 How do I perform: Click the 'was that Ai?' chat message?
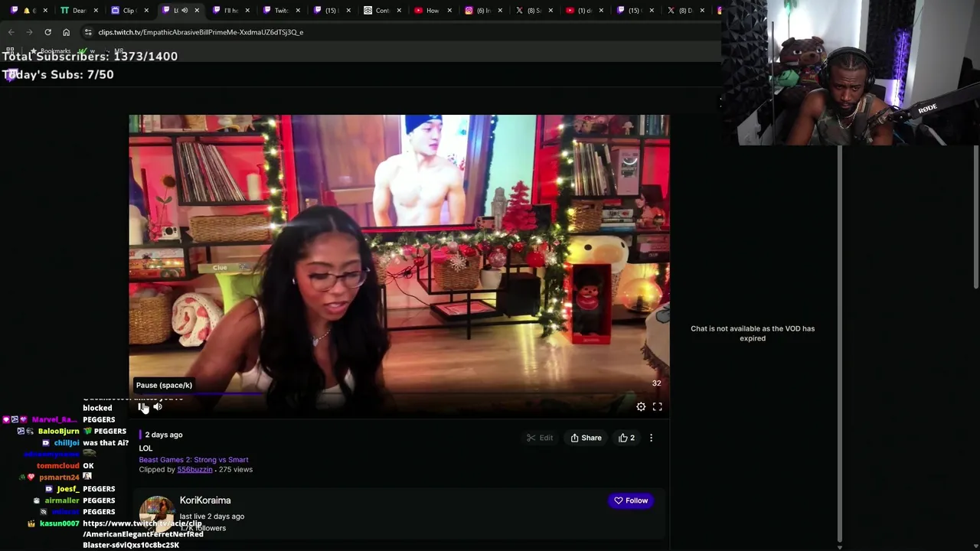(106, 442)
